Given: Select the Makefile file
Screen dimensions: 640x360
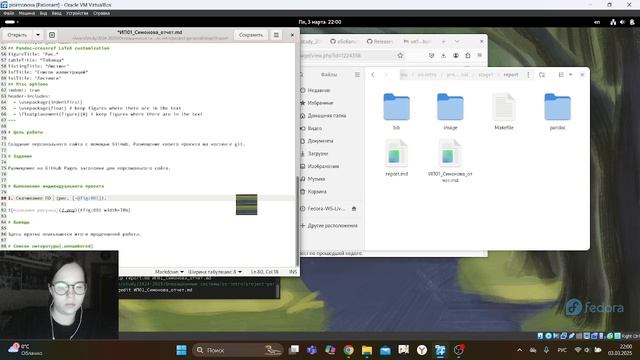Looking at the screenshot, I should [x=504, y=111].
